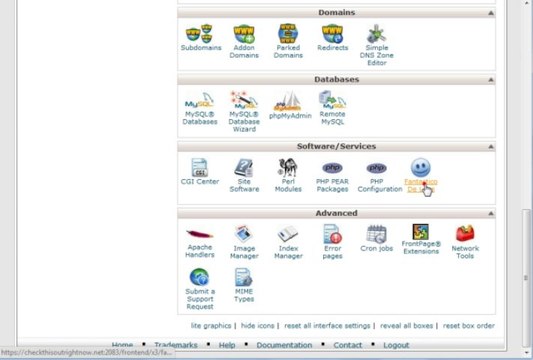This screenshot has height=360, width=533.
Task: Collapse the Databases section arrow
Action: [491, 80]
